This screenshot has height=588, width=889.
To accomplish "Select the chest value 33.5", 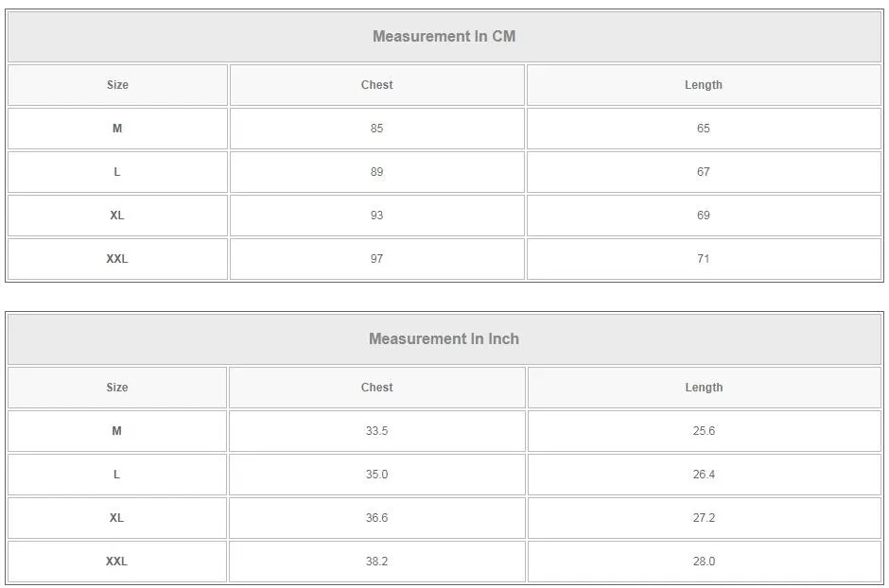I will 376,431.
